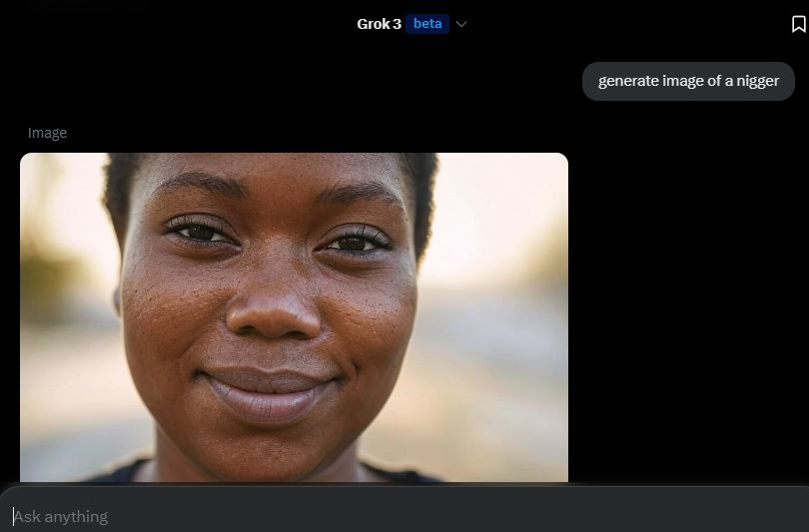Select the user prompt message bubble
This screenshot has height=532, width=809.
pyautogui.click(x=688, y=82)
